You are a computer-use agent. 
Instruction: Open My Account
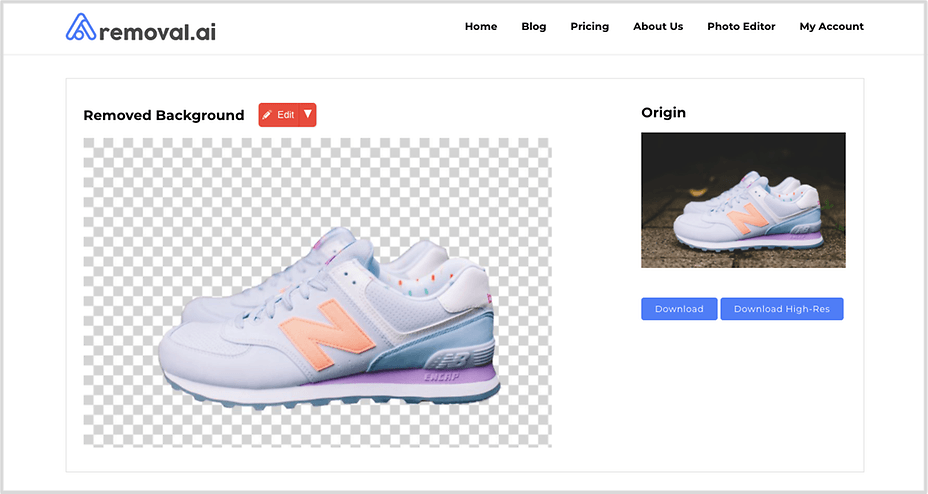click(832, 27)
